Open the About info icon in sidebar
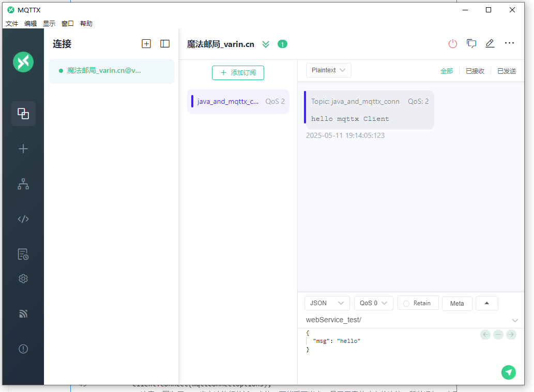534x392 pixels. coord(23,349)
